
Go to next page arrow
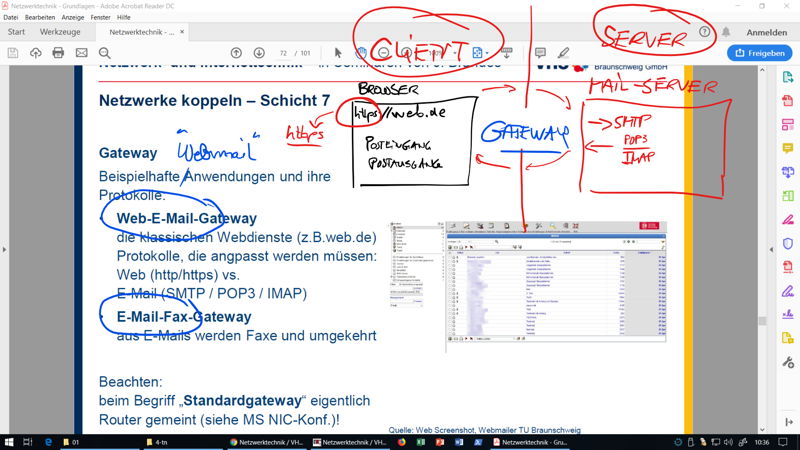coord(259,53)
